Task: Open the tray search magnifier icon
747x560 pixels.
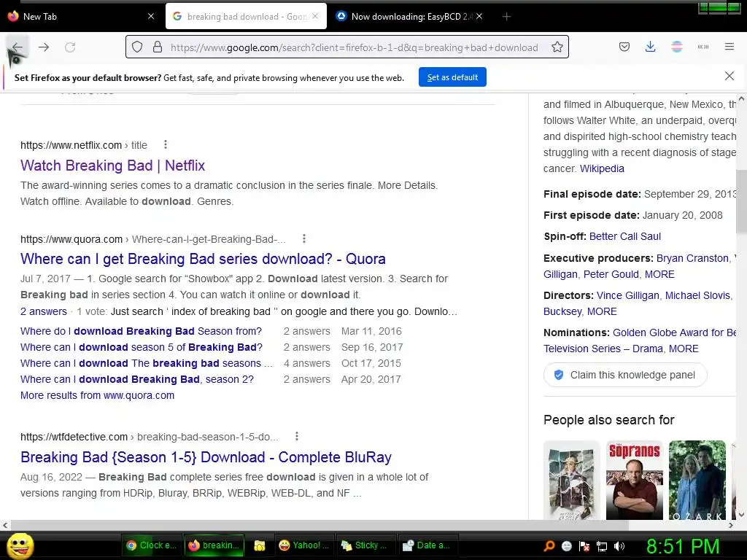Action: (549, 545)
